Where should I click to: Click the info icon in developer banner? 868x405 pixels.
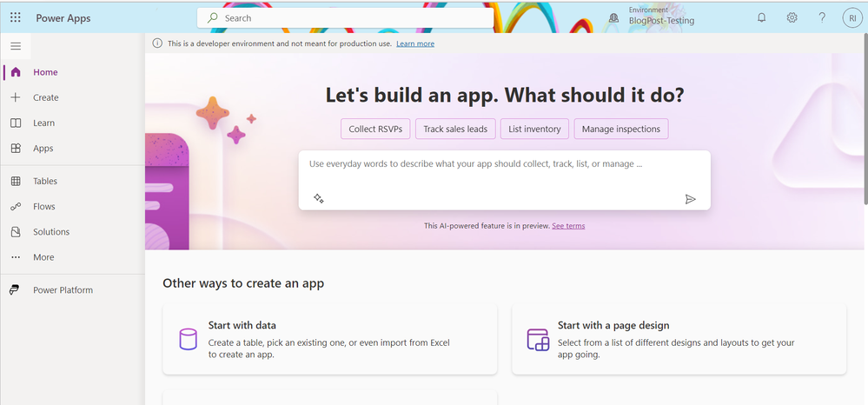coord(157,43)
